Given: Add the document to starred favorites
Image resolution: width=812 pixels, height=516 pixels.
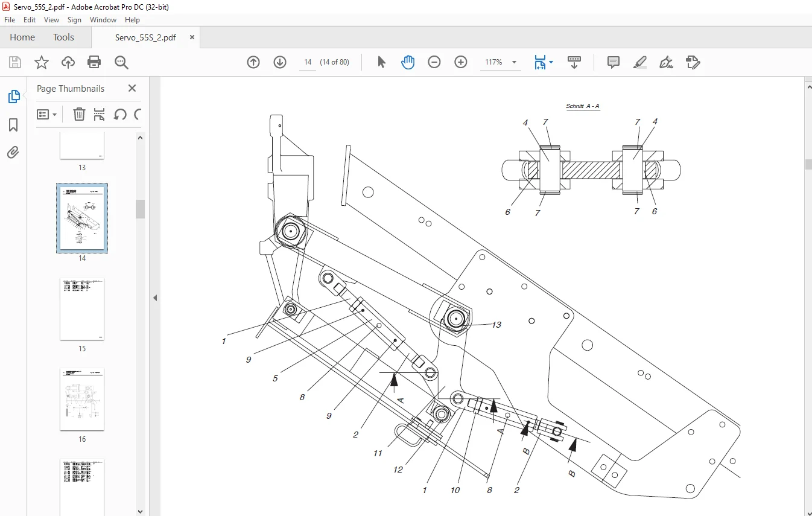Looking at the screenshot, I should click(42, 62).
